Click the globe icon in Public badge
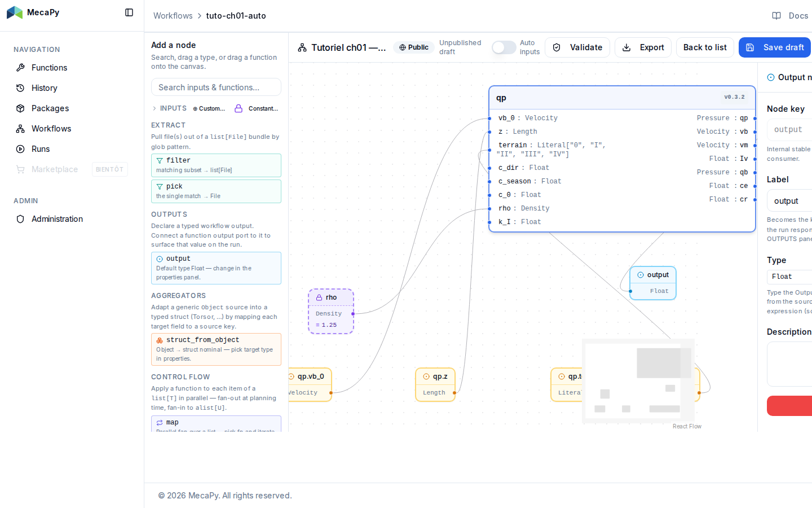The image size is (812, 508). pyautogui.click(x=403, y=47)
